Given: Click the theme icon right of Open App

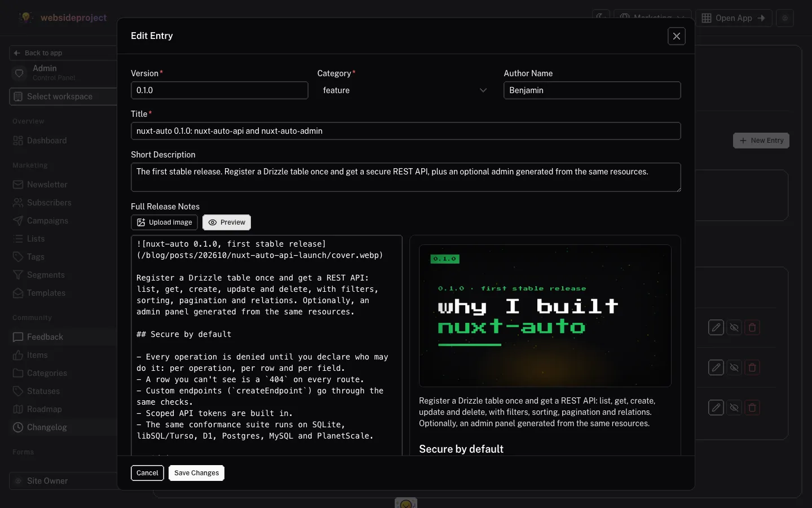Looking at the screenshot, I should (785, 18).
